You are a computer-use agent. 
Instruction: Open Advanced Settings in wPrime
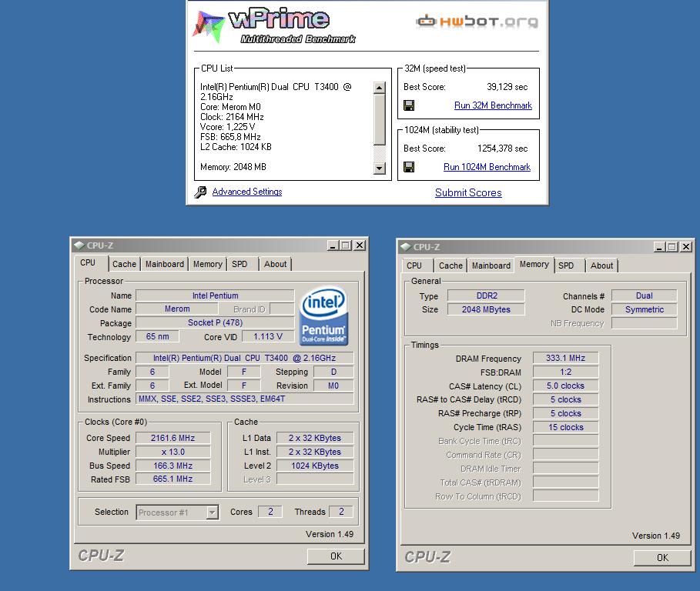pos(247,192)
